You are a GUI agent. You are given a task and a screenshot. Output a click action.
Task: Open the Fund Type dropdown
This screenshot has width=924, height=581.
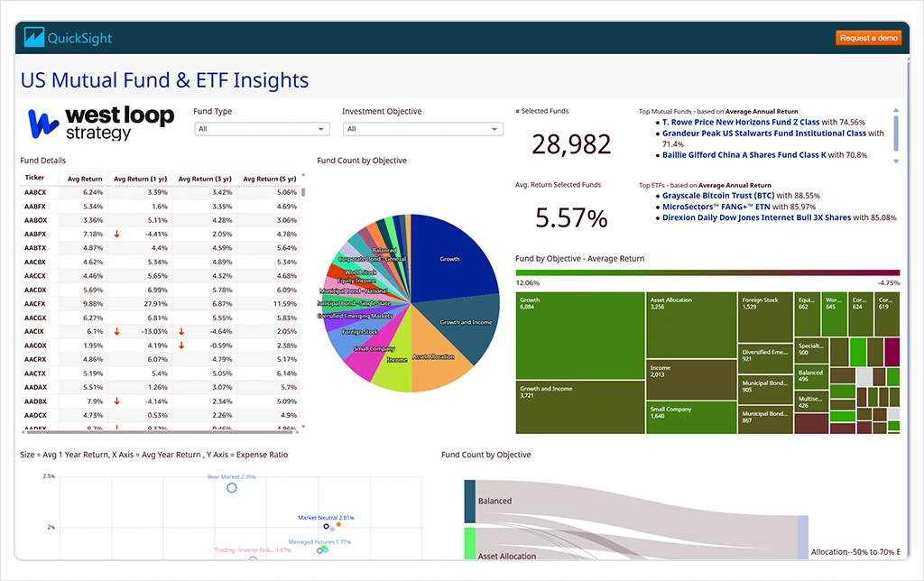(261, 129)
